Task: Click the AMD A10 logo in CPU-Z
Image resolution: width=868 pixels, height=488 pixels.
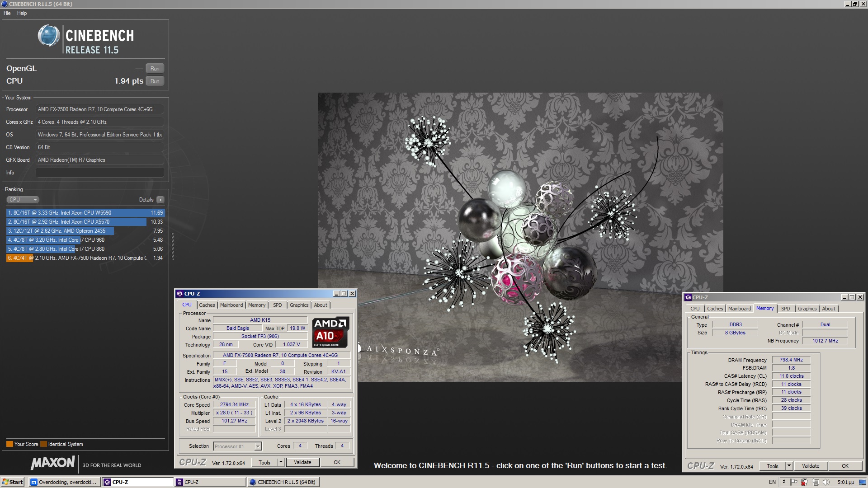Action: pyautogui.click(x=331, y=332)
